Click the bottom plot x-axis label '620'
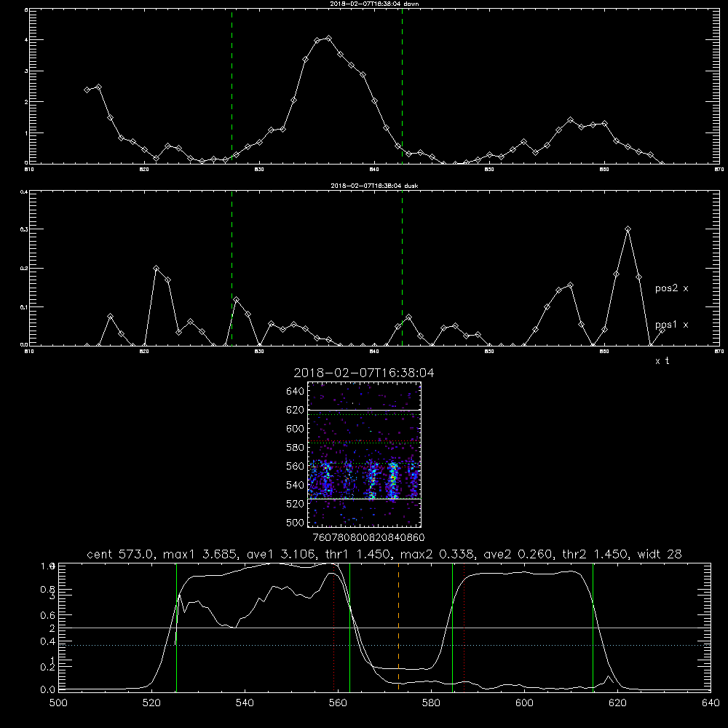 point(618,703)
